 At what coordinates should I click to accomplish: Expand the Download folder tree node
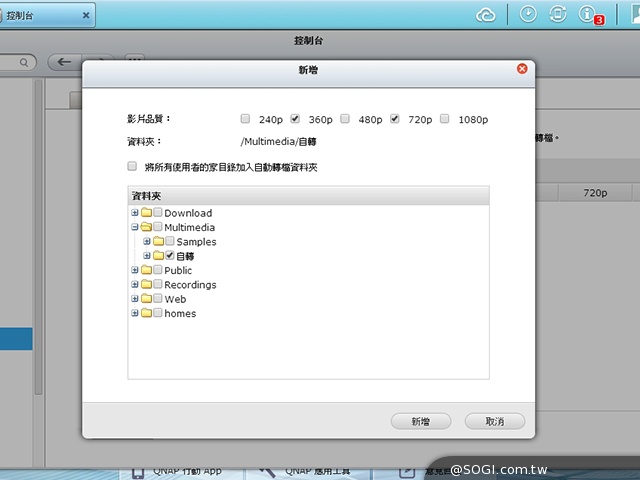coord(135,212)
